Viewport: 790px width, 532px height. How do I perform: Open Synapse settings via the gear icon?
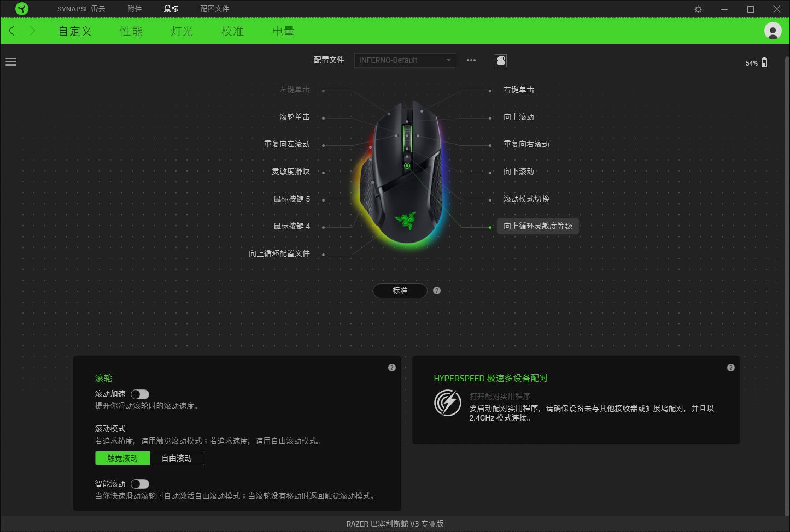tap(698, 9)
